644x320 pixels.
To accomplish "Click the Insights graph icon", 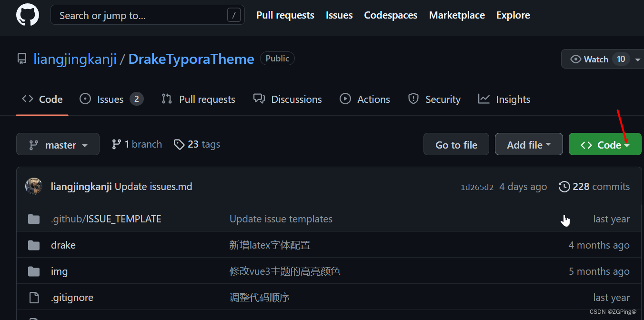I will 483,99.
